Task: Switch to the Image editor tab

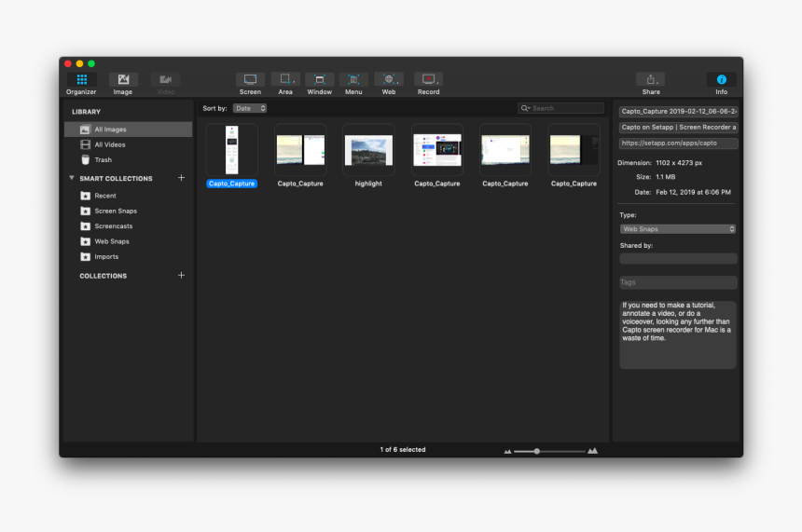Action: [x=123, y=80]
